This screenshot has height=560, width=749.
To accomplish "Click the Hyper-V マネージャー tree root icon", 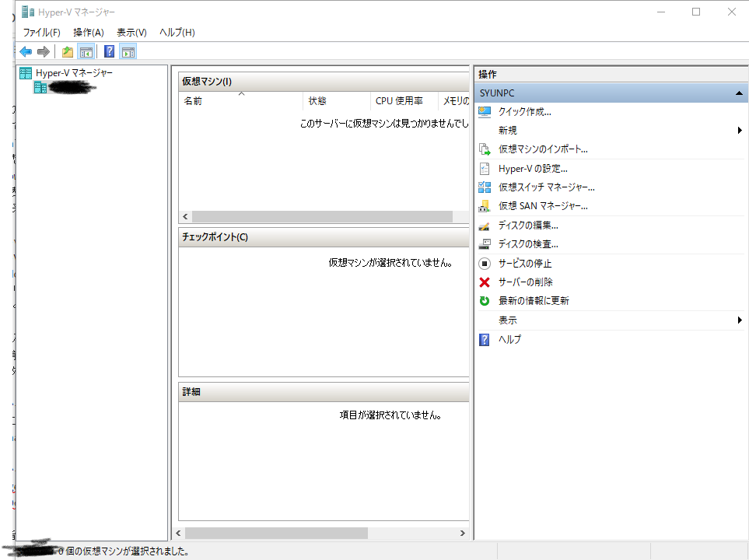I will coord(26,73).
